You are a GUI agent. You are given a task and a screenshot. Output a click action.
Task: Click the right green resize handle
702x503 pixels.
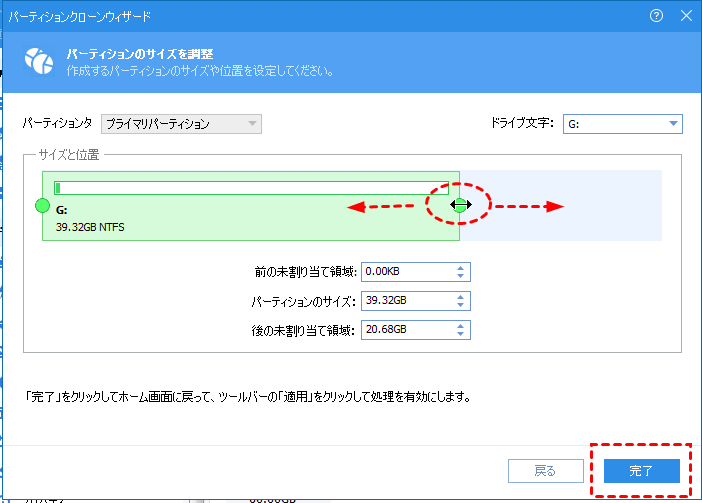[459, 206]
